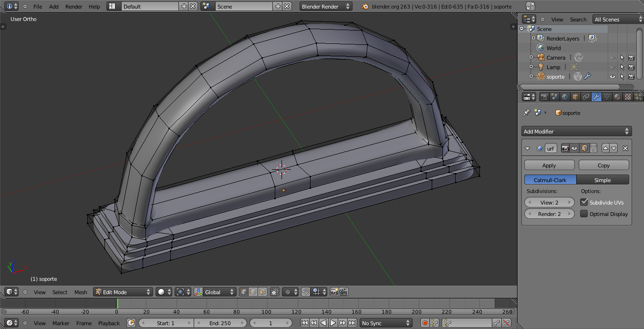Open the Material properties sphere tab
Image resolution: width=644 pixels, height=329 pixels.
pyautogui.click(x=617, y=97)
